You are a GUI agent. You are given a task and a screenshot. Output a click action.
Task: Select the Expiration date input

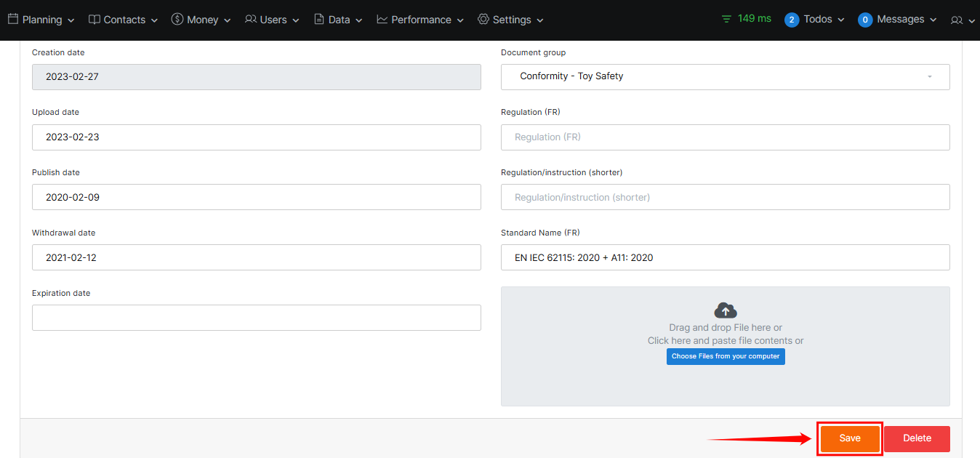pos(256,318)
